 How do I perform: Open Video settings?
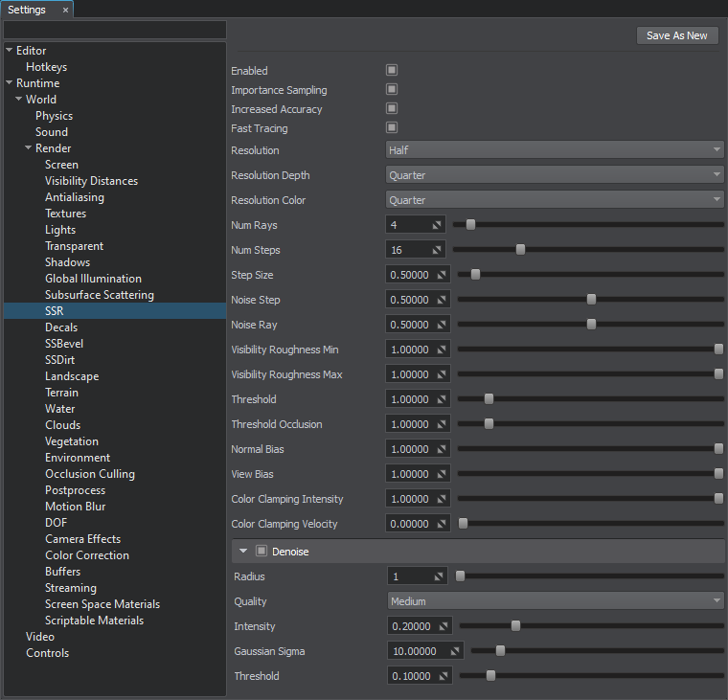40,637
